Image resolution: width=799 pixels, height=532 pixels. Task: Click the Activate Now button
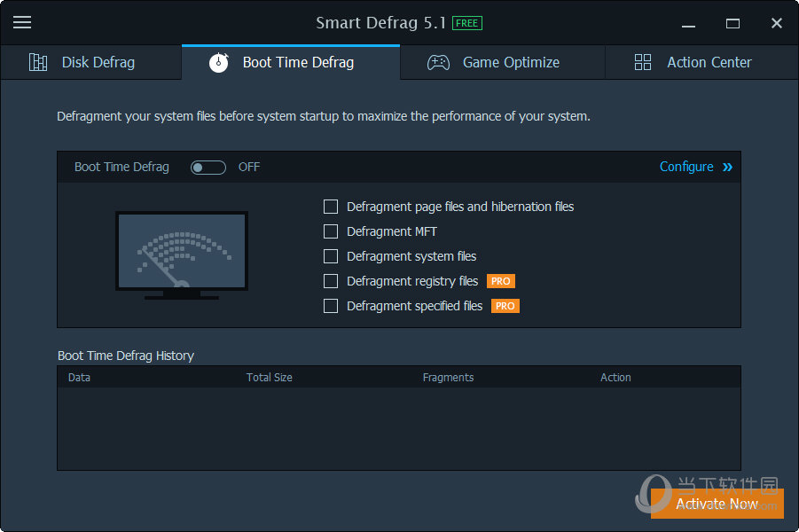[x=717, y=504]
